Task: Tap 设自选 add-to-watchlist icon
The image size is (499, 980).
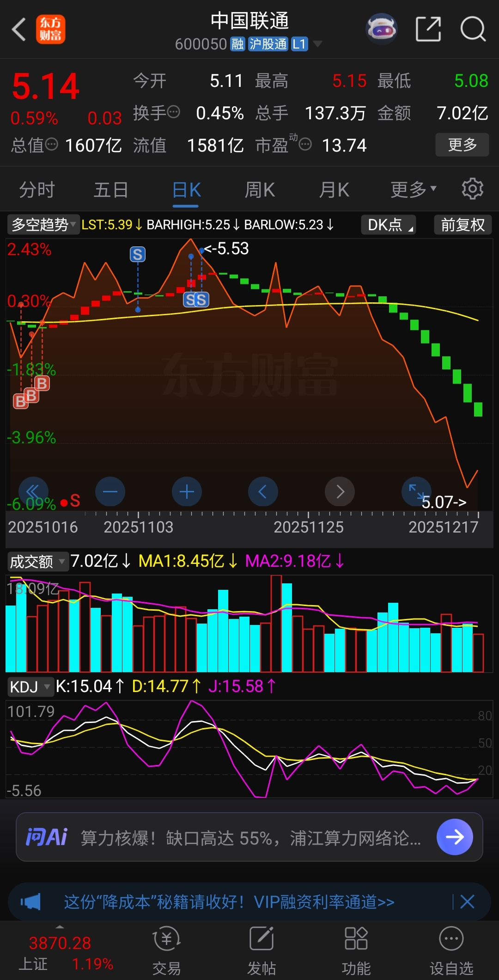Action: click(x=451, y=951)
